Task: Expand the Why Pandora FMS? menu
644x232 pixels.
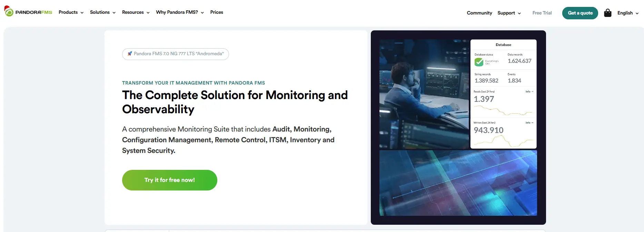Action: (180, 12)
